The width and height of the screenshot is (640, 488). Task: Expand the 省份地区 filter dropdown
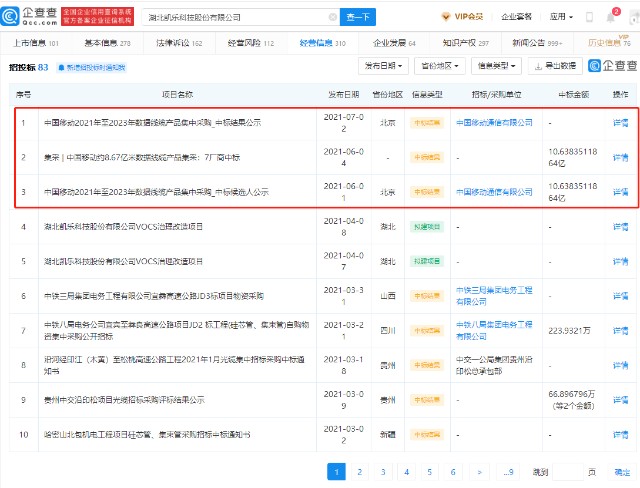(440, 66)
